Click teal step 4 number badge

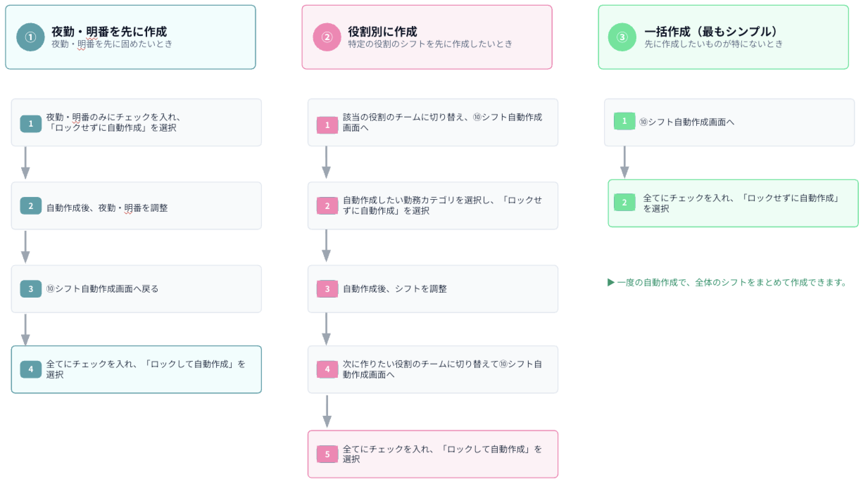pyautogui.click(x=31, y=369)
